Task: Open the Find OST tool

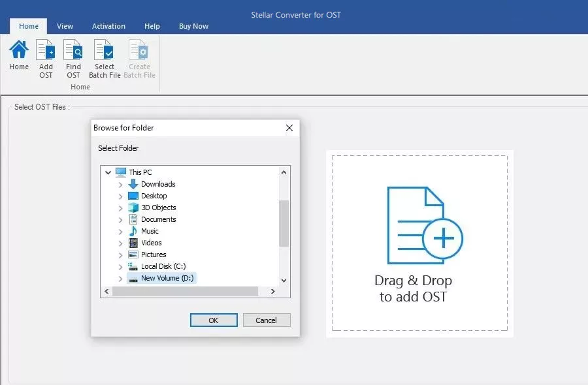Action: [x=73, y=50]
